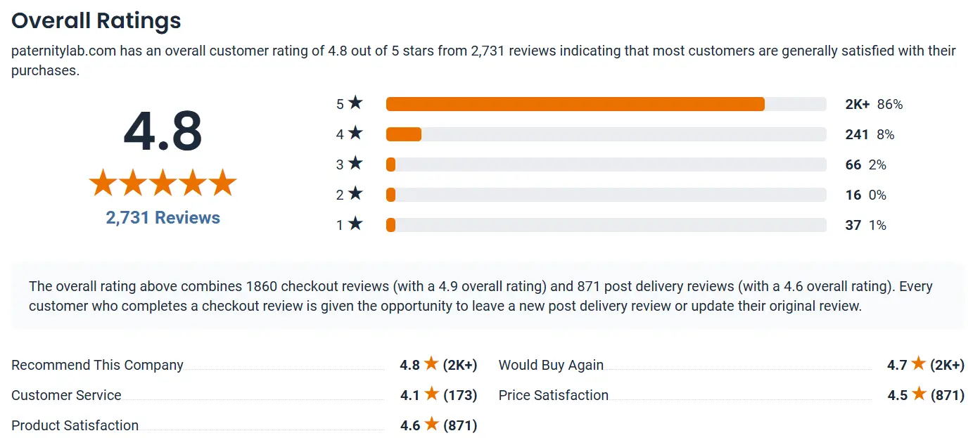Click the five orange stars under 4.8
The image size is (980, 438).
coord(163,183)
